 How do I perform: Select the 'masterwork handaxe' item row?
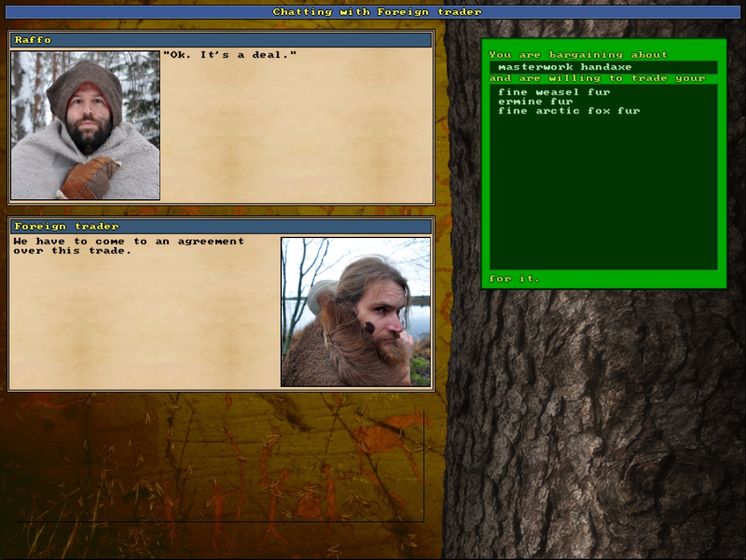[x=603, y=67]
